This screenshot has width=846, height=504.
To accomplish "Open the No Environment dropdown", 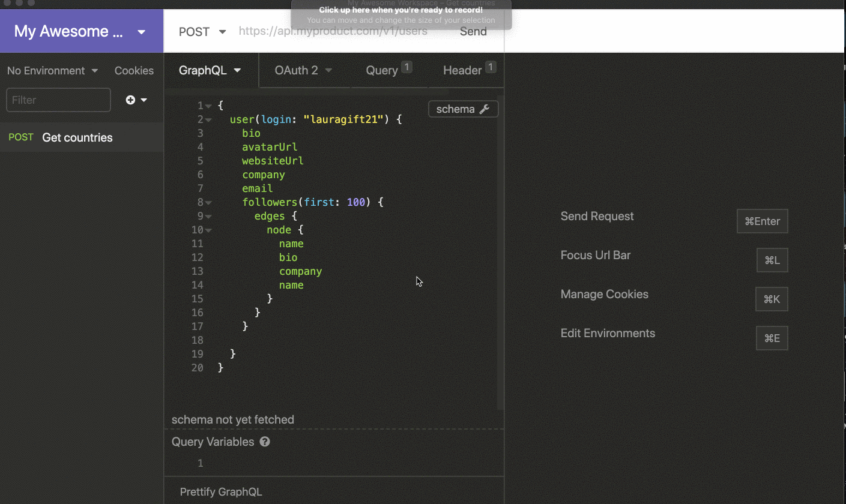I will click(52, 71).
